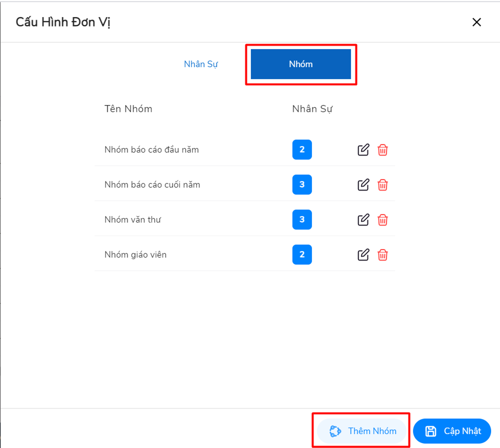Edit the 'Nhóm văn thư' group
This screenshot has width=500, height=448.
click(x=363, y=220)
